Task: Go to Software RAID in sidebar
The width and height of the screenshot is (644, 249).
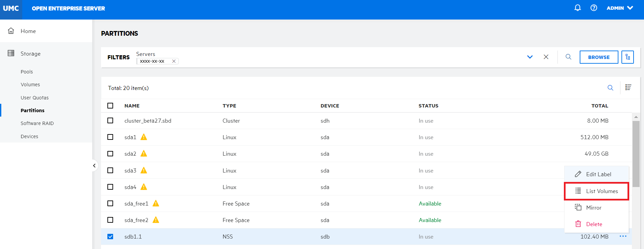Action: pos(37,123)
